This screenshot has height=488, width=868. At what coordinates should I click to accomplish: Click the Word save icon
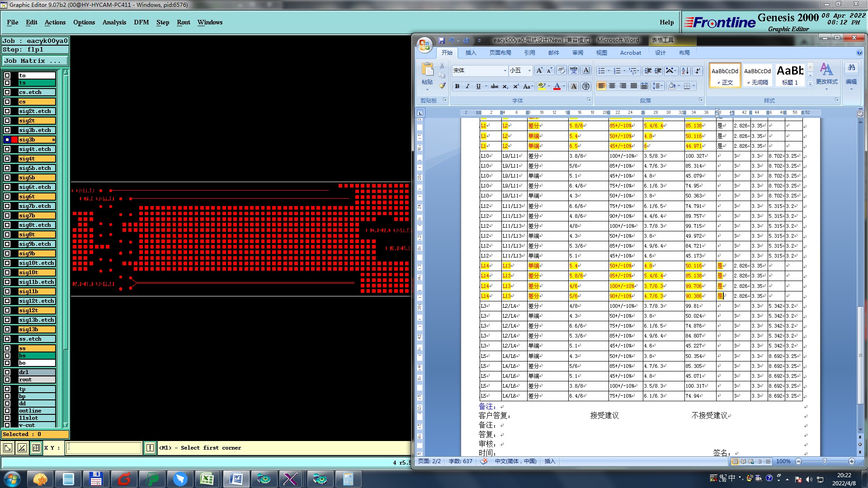(442, 40)
